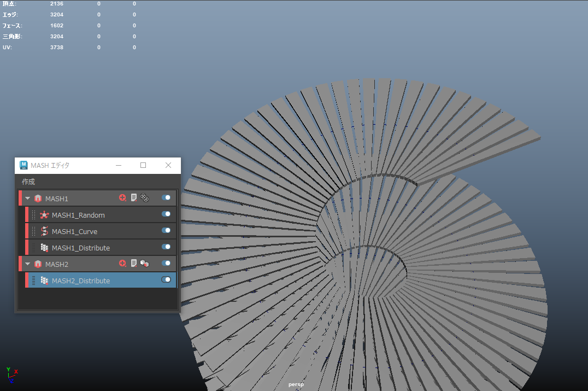The width and height of the screenshot is (588, 391).
Task: Click the MASH1 waiter network icon
Action: tap(38, 199)
